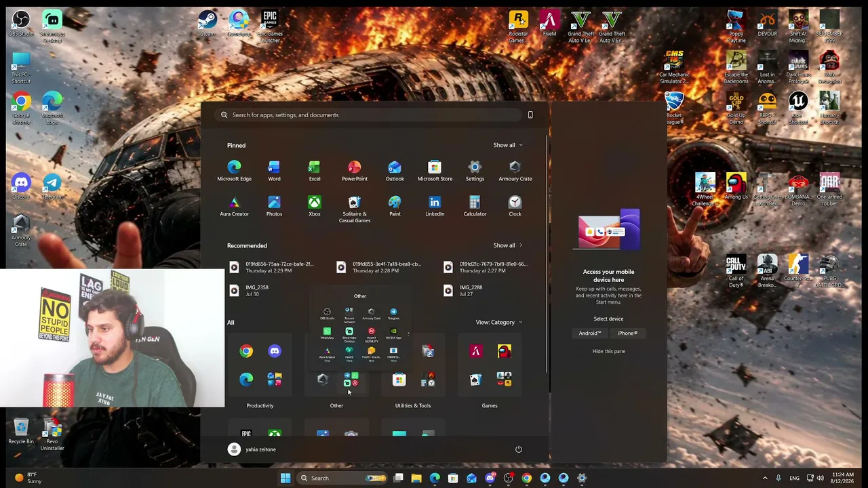The image size is (868, 488).
Task: Open Steam desktop shortcut
Action: (x=208, y=24)
